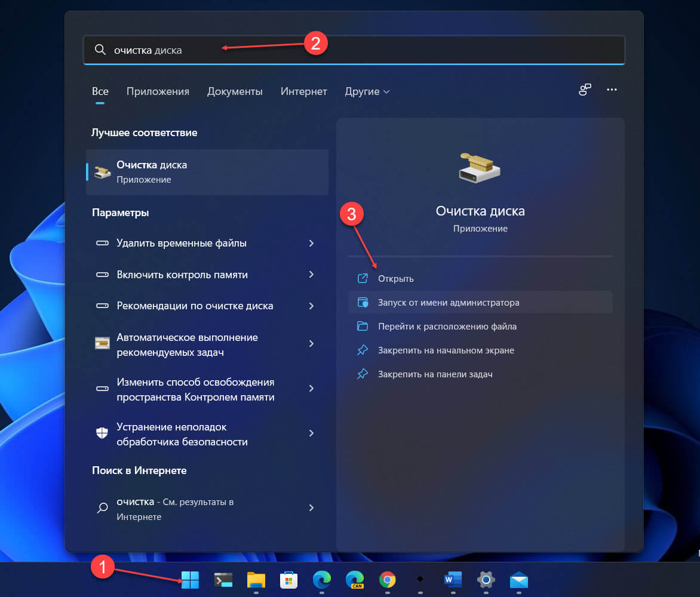This screenshot has height=597, width=700.
Task: Open web results for очистка
Action: pyautogui.click(x=207, y=509)
